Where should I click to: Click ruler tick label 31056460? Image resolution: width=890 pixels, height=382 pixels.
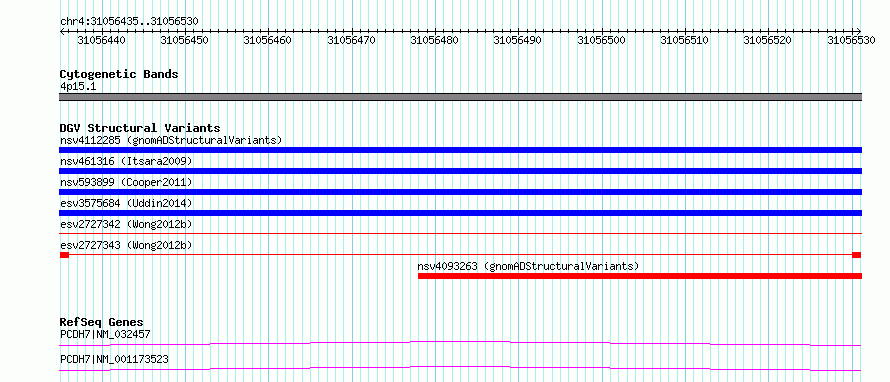click(x=268, y=40)
